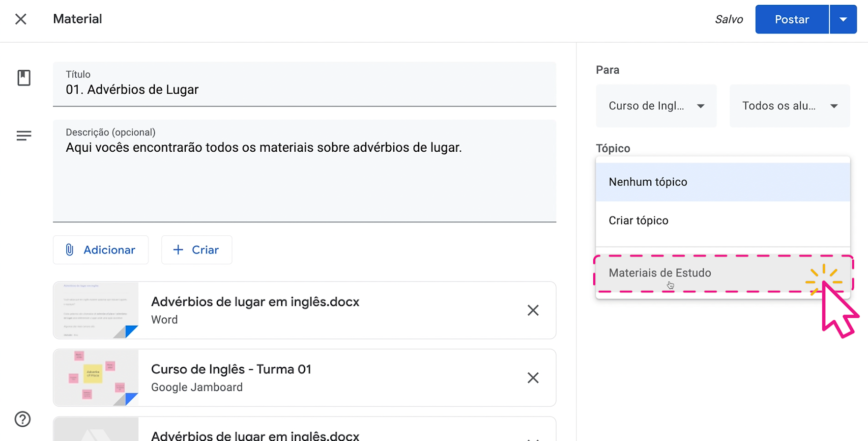Viewport: 868px width, 441px height.
Task: Open the Jamboard thumbnail with sticky notes
Action: click(96, 378)
